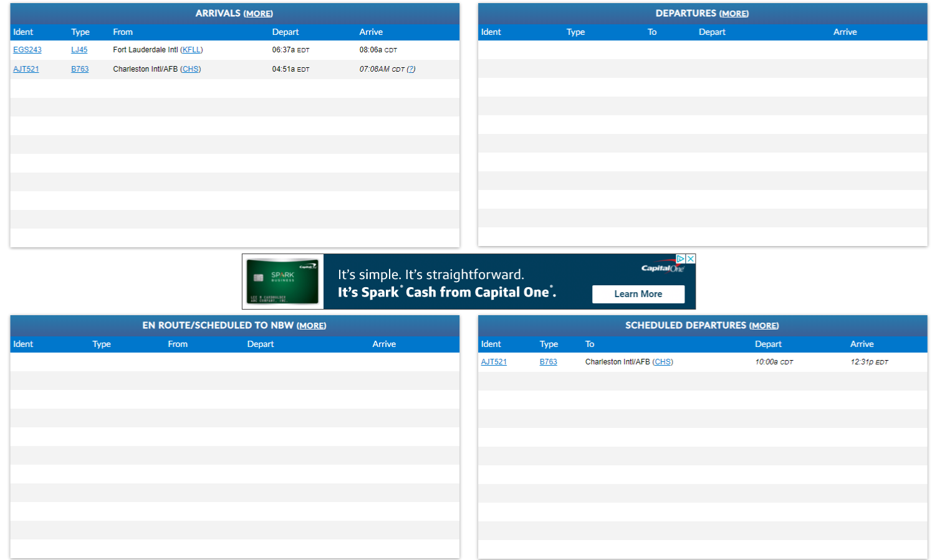Click the 08:06a CDT arrival time

coord(378,50)
